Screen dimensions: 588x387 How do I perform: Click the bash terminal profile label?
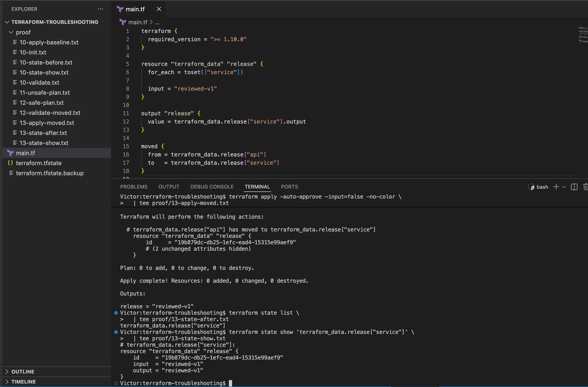[x=542, y=187]
